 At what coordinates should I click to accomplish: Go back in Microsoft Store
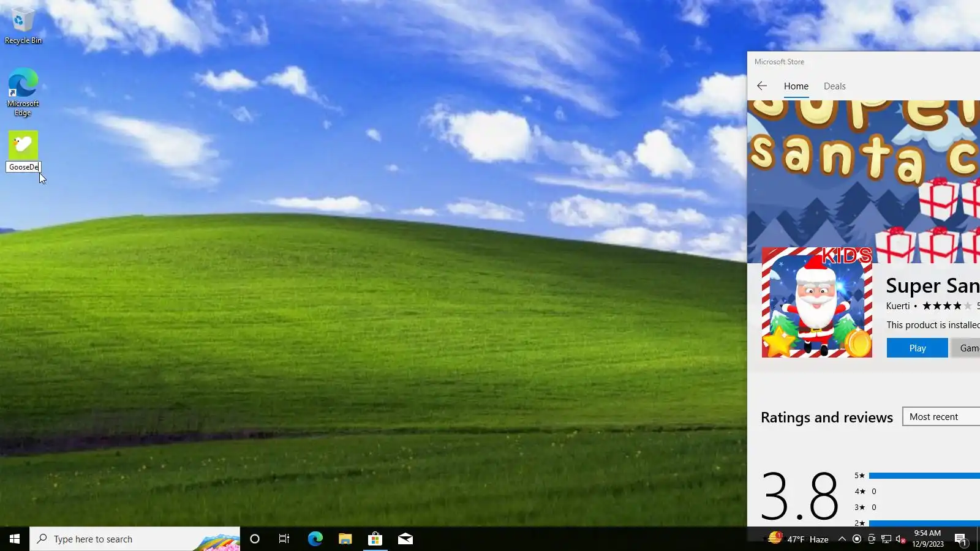(762, 86)
